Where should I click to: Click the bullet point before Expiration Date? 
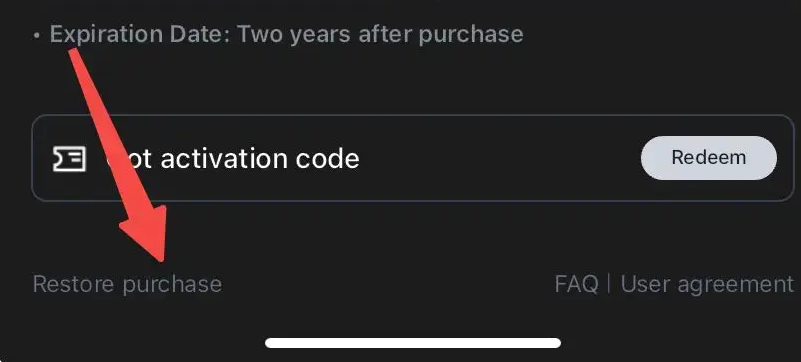(x=36, y=36)
